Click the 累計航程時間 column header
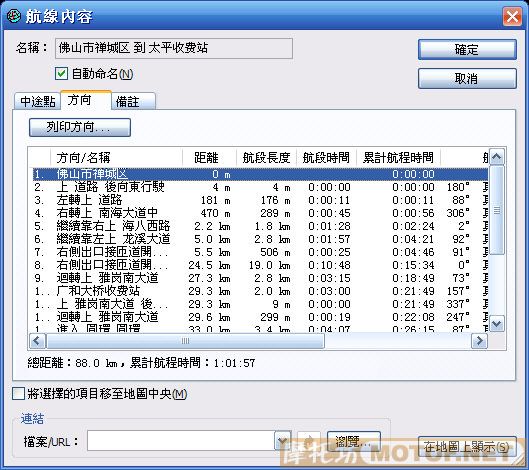 click(398, 158)
